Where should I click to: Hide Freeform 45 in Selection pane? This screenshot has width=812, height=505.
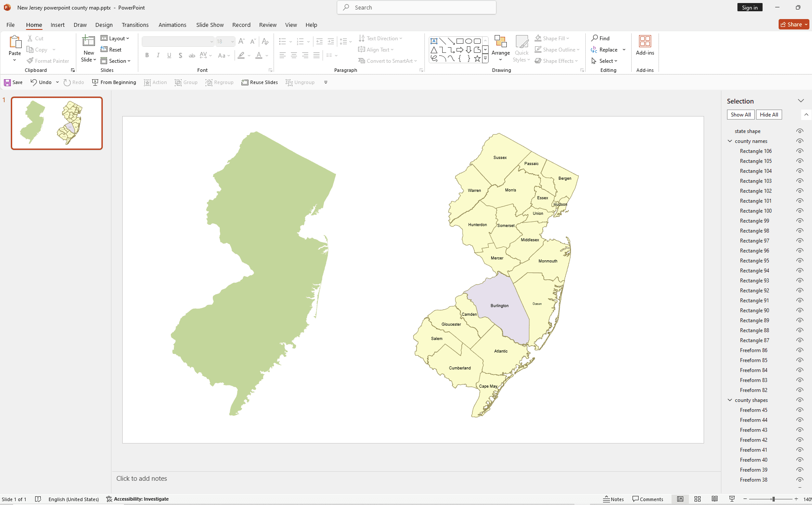pyautogui.click(x=800, y=410)
